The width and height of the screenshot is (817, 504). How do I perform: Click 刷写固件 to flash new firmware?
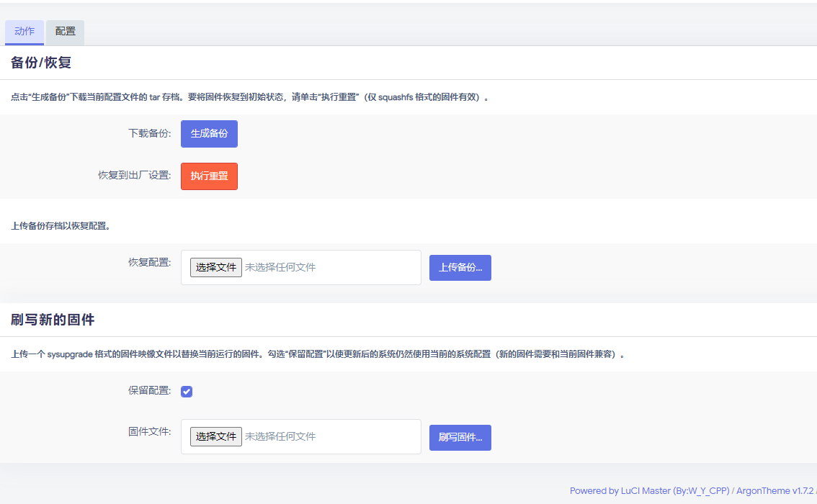pyautogui.click(x=460, y=437)
